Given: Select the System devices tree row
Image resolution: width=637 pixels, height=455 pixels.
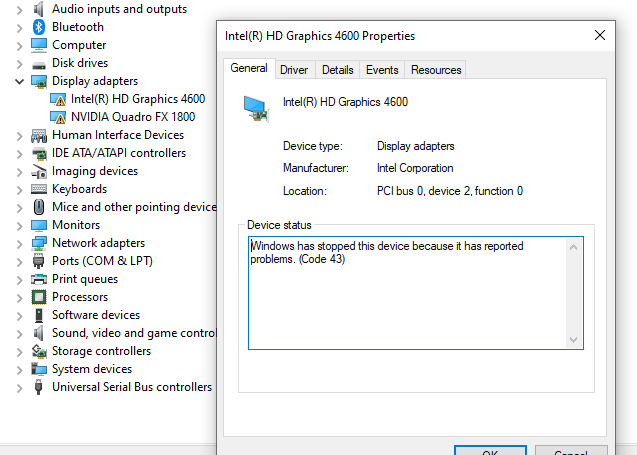Looking at the screenshot, I should [x=92, y=369].
